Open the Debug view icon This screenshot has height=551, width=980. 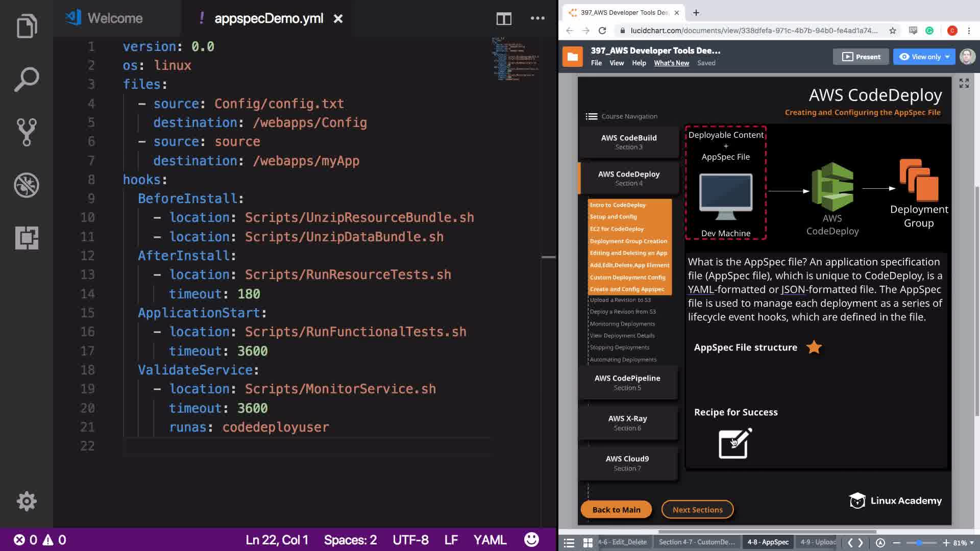(x=27, y=185)
